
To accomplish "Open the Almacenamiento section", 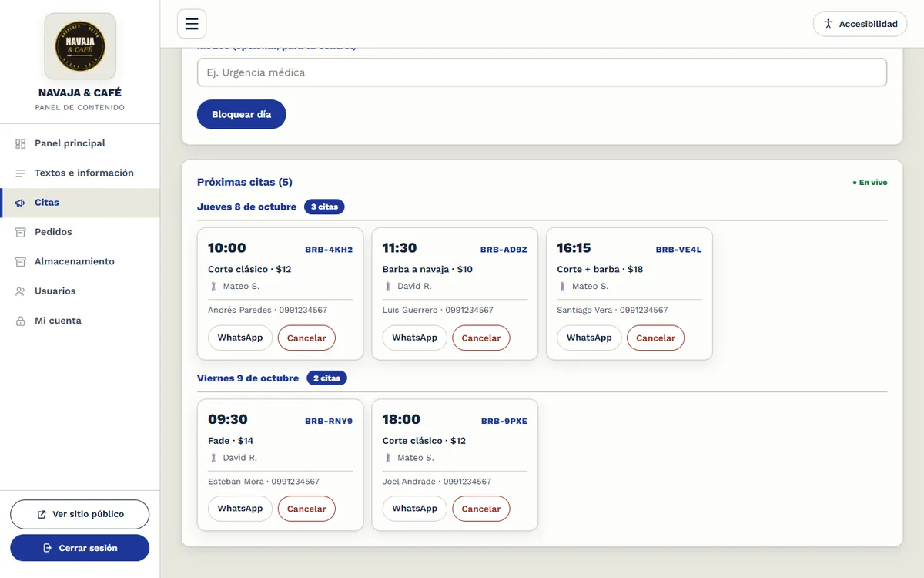I will pos(80,261).
